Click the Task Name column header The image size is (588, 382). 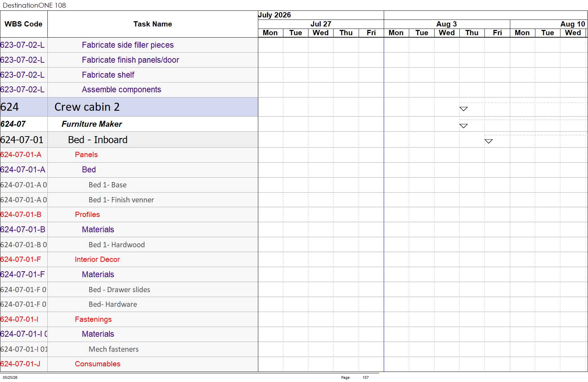coord(153,24)
